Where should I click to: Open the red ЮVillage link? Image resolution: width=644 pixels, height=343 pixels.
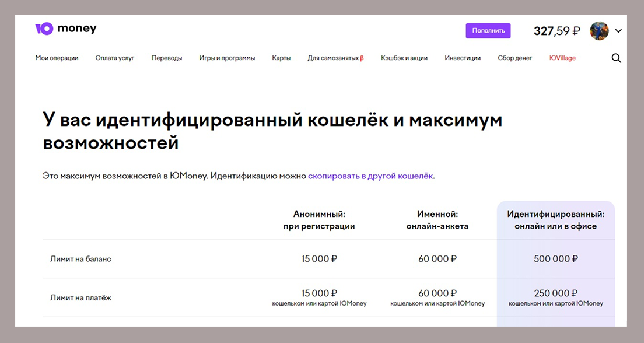click(x=562, y=58)
